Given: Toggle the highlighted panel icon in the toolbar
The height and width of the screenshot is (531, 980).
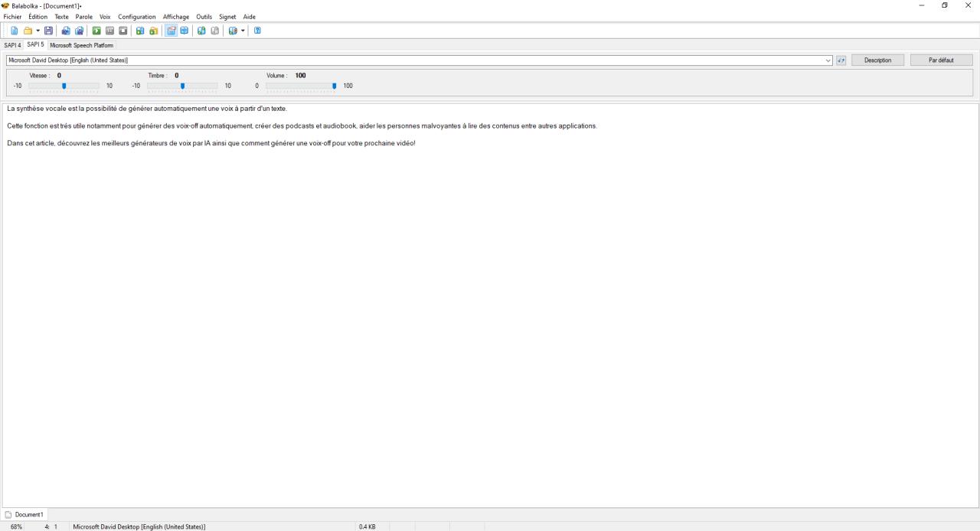Looking at the screenshot, I should coord(171,31).
